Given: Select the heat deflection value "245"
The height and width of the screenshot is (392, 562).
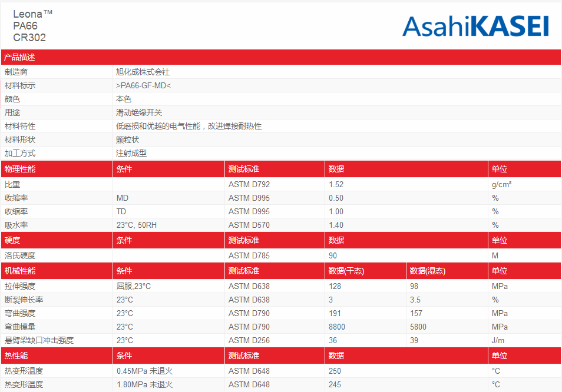Looking at the screenshot, I should point(335,385).
